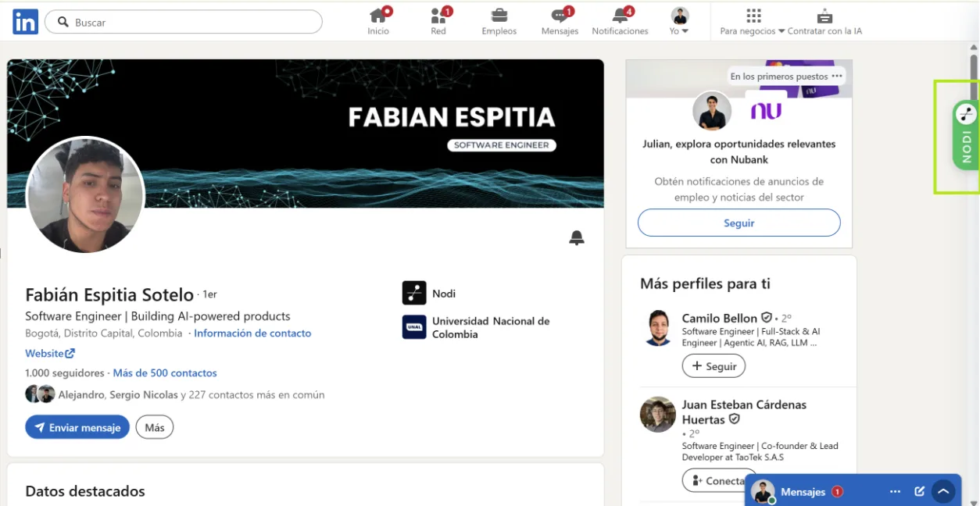This screenshot has width=980, height=506.
Task: Open Contratar con la IA
Action: pyautogui.click(x=824, y=21)
